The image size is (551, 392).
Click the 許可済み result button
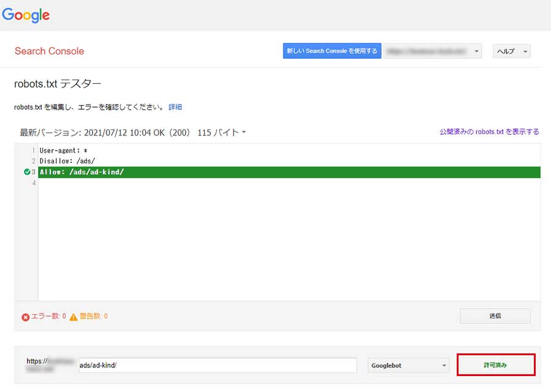coord(496,365)
